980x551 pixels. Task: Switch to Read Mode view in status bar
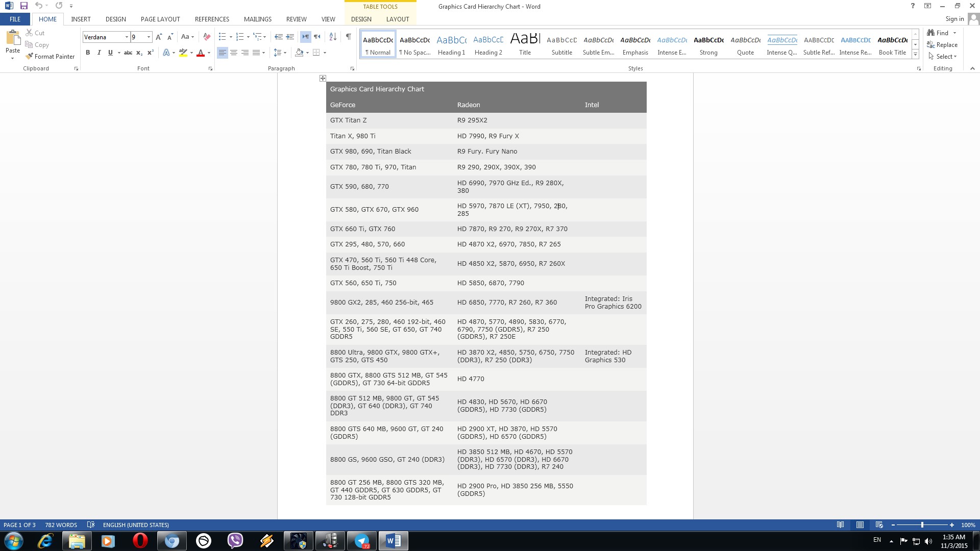(x=840, y=525)
